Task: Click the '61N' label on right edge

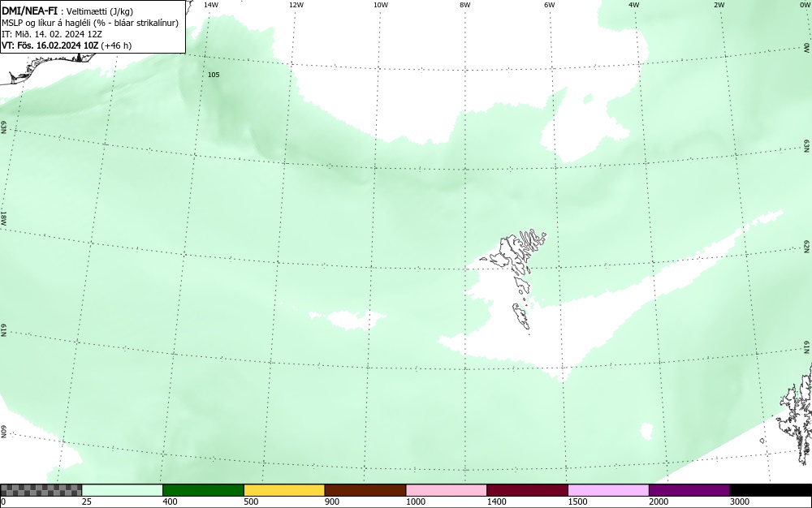Action: pos(807,347)
